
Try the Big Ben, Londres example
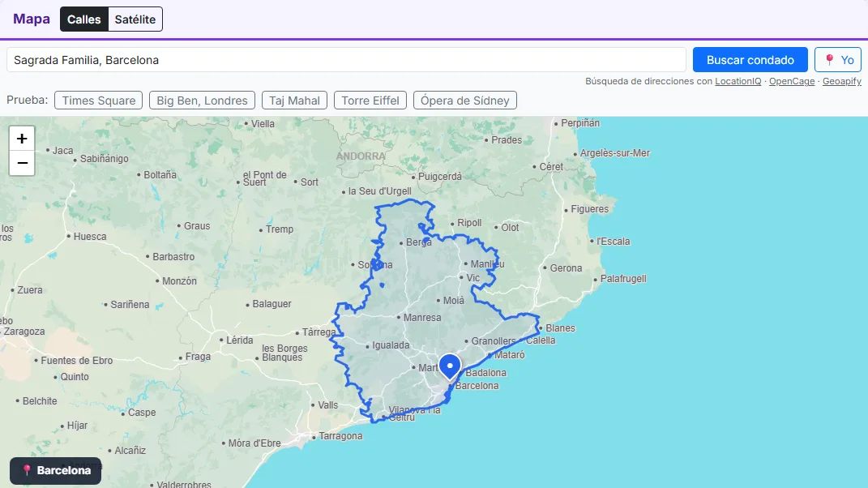202,101
